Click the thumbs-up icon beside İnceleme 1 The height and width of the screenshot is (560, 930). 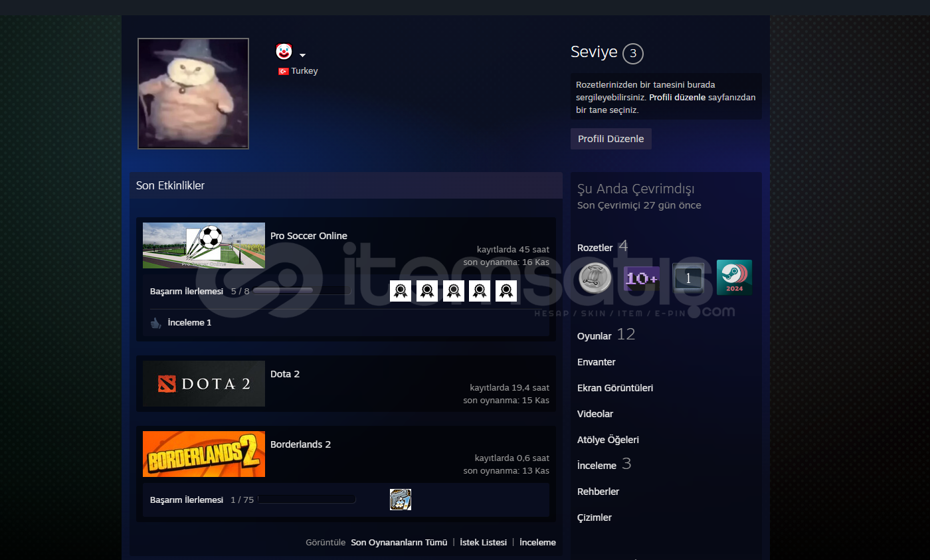(156, 323)
